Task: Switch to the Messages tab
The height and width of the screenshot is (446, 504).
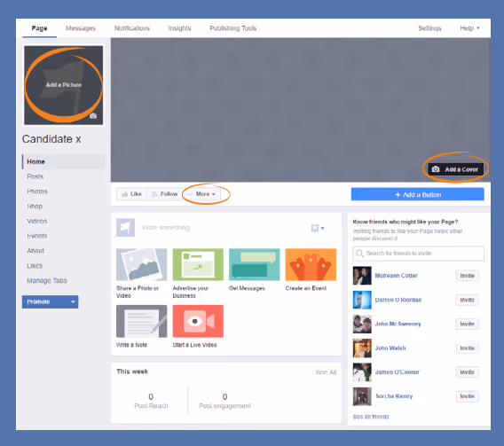Action: tap(81, 28)
